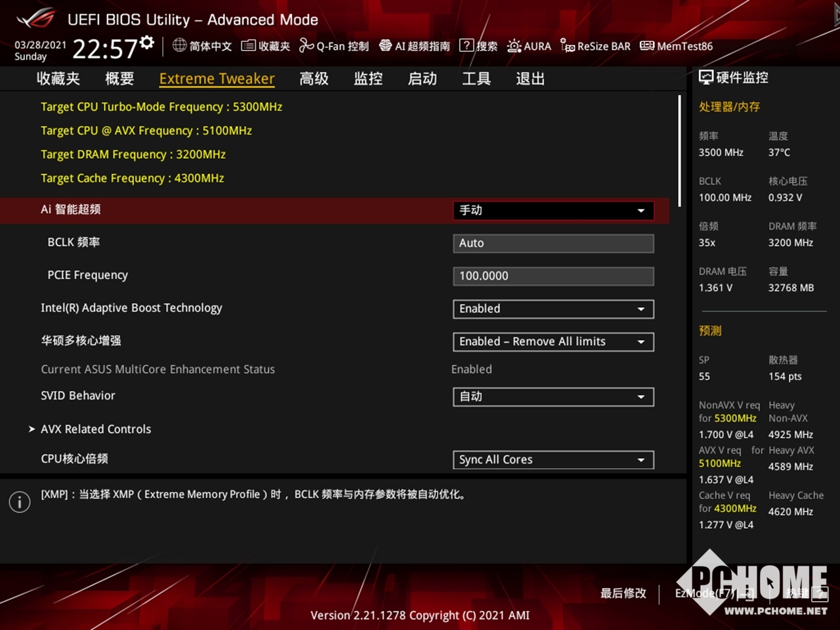Image resolution: width=840 pixels, height=630 pixels.
Task: Open language selector globe icon 简体中文
Action: point(202,46)
